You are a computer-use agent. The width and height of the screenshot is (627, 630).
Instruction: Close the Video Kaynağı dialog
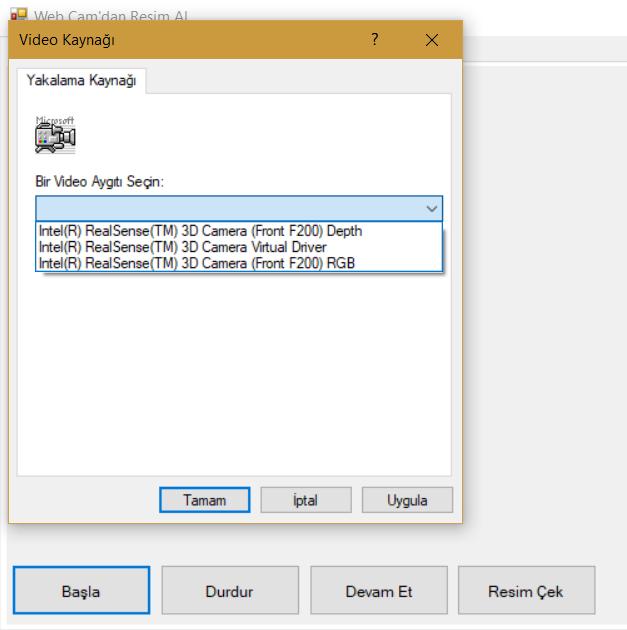(432, 40)
